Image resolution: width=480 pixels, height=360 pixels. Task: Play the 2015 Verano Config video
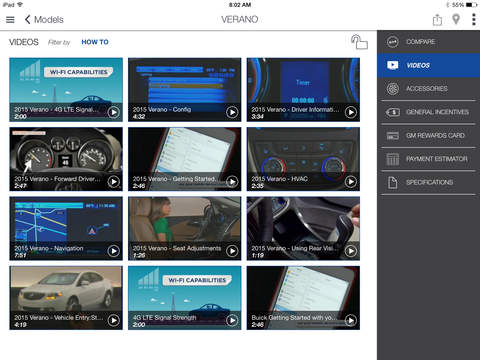(x=232, y=112)
